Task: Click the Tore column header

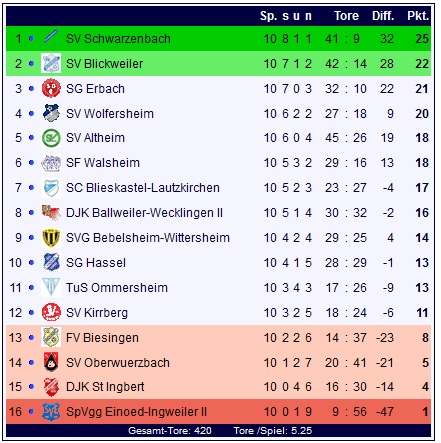Action: [x=346, y=16]
